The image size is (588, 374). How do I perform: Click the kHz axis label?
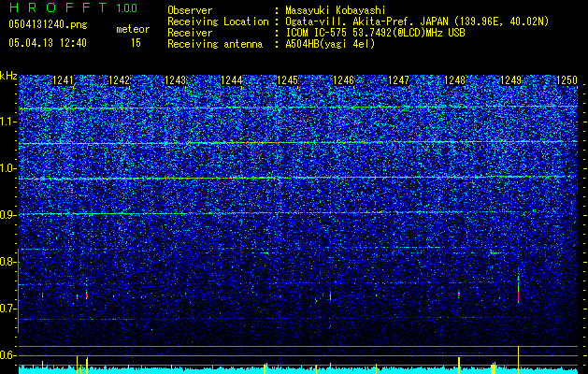click(8, 76)
